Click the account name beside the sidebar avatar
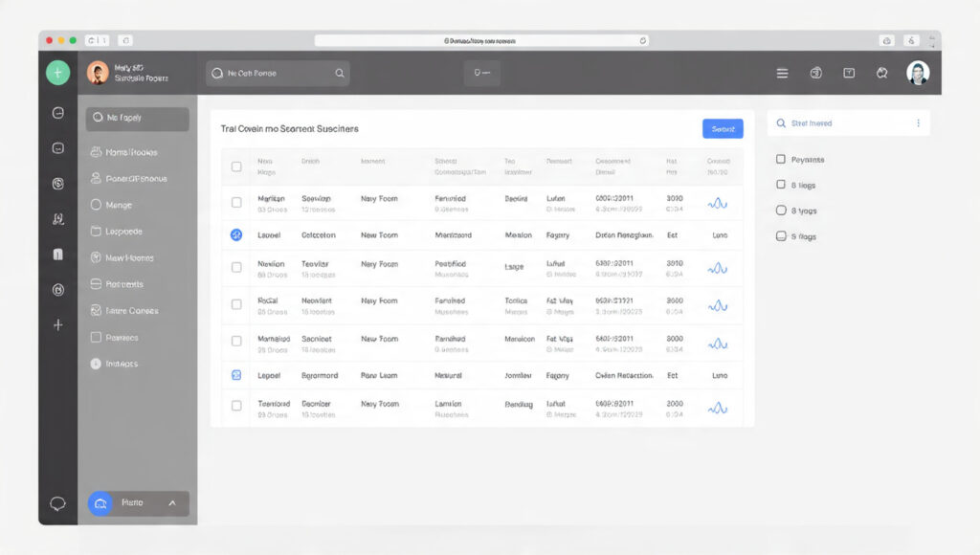 141,73
